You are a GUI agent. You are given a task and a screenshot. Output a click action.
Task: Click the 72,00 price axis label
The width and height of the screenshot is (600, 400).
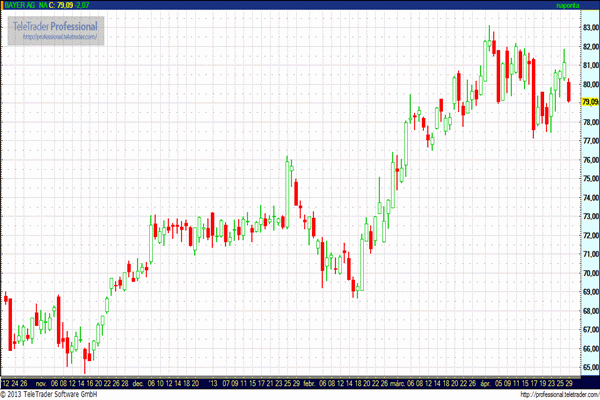(587, 236)
